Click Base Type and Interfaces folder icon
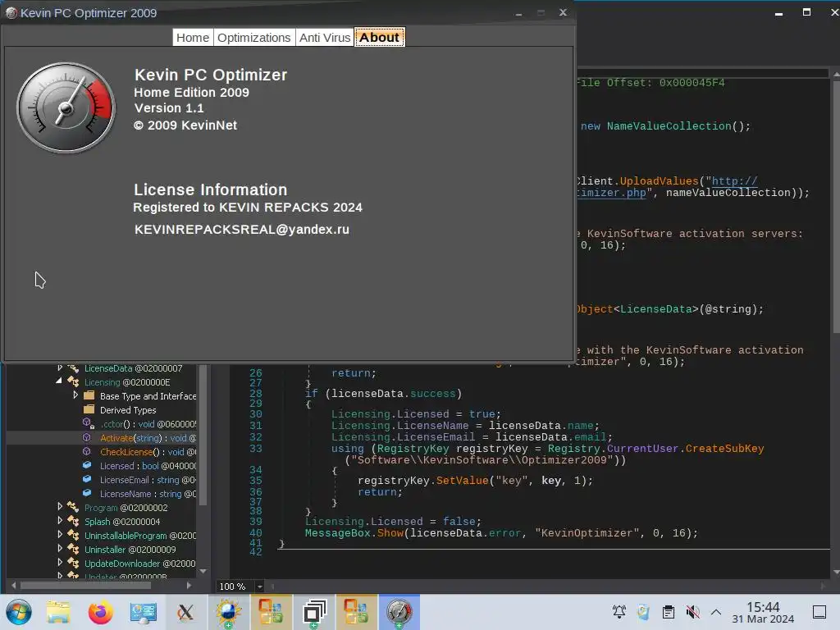This screenshot has height=630, width=840. [x=89, y=396]
